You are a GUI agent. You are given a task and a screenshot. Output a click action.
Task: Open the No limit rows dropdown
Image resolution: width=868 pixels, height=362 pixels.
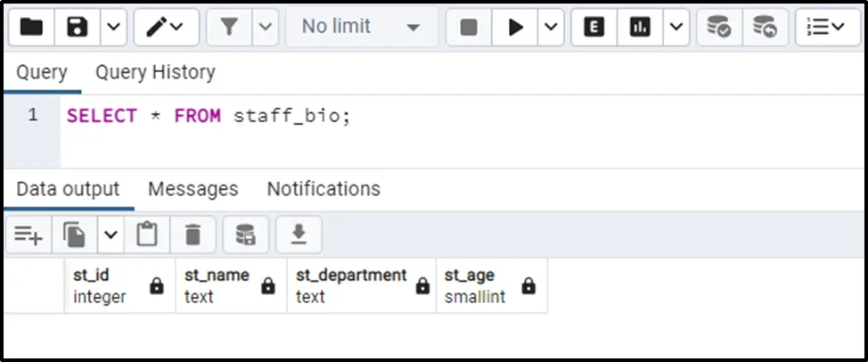pos(361,28)
